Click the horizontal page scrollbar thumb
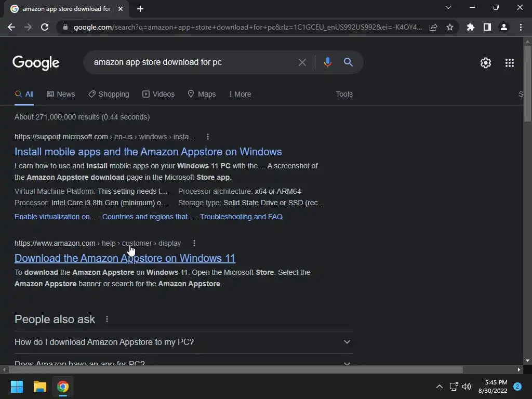532x399 pixels. pyautogui.click(x=236, y=369)
